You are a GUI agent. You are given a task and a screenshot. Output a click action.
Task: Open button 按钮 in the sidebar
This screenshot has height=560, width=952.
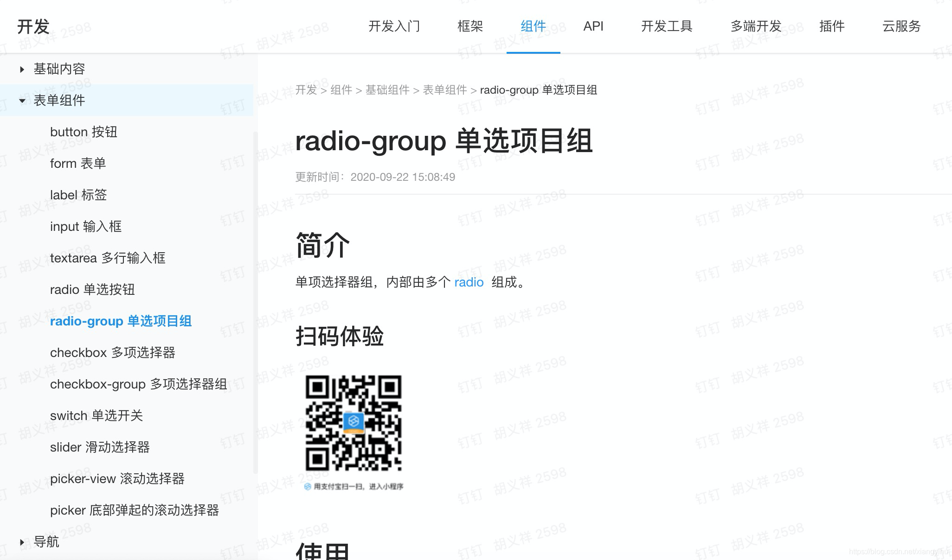84,132
